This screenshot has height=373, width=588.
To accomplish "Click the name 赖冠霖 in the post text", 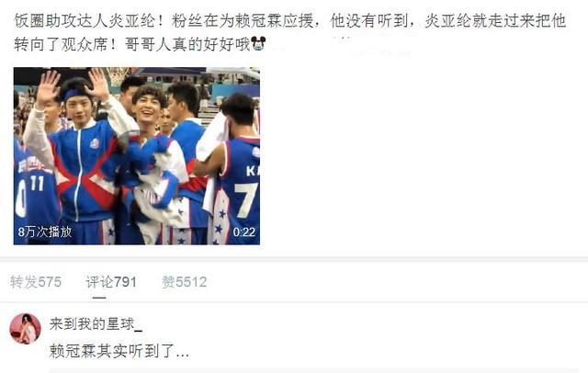I will [x=258, y=20].
